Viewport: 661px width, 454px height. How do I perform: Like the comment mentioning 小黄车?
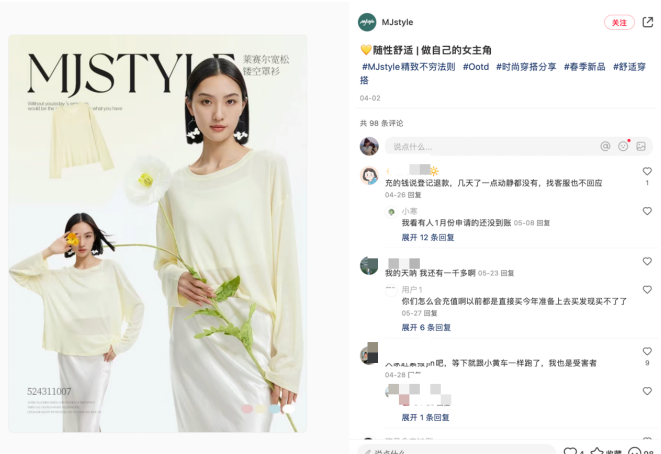(x=647, y=351)
